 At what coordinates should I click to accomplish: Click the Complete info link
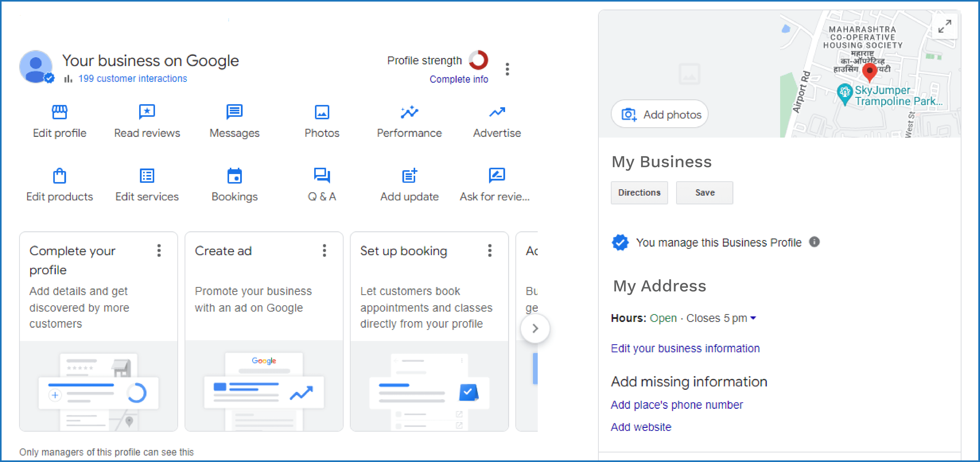(459, 79)
